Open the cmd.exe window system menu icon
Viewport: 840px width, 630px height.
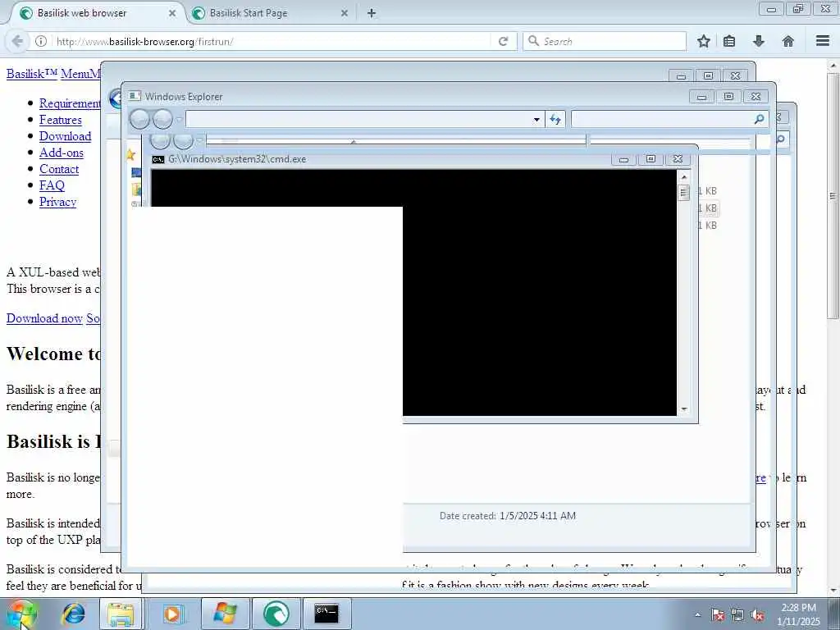pos(158,159)
